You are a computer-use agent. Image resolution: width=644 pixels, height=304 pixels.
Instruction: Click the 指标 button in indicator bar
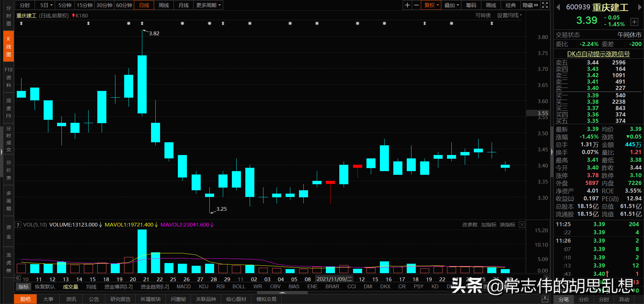point(23,287)
